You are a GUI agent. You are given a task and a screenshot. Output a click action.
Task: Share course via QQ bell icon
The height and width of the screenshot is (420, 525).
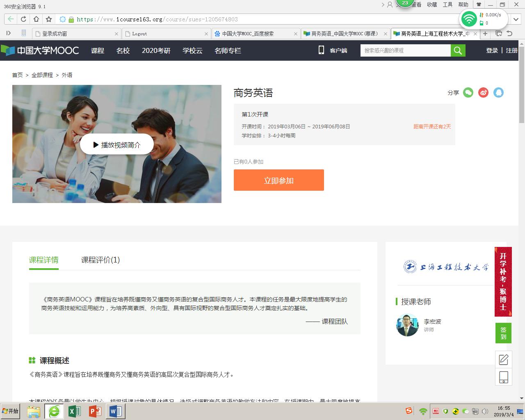498,93
